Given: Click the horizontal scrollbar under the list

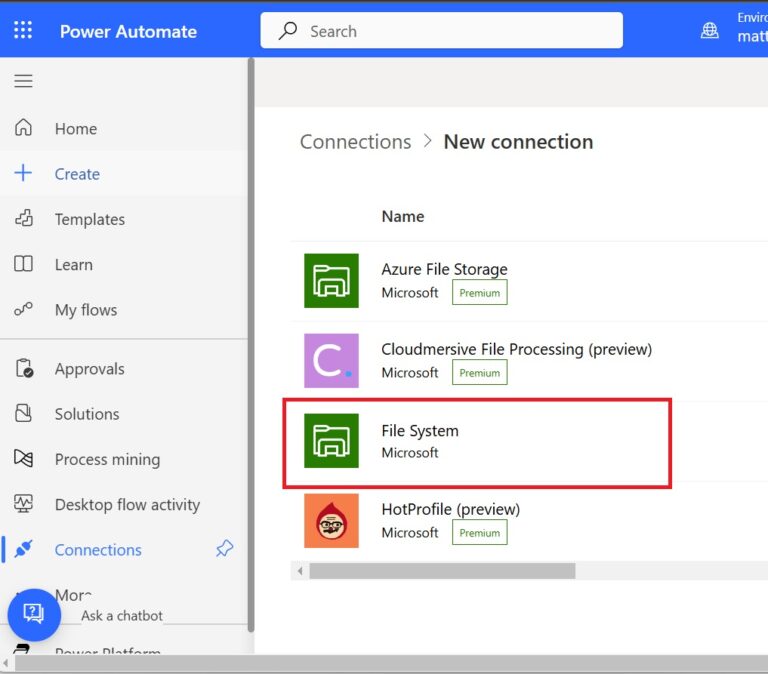Looking at the screenshot, I should coord(442,571).
